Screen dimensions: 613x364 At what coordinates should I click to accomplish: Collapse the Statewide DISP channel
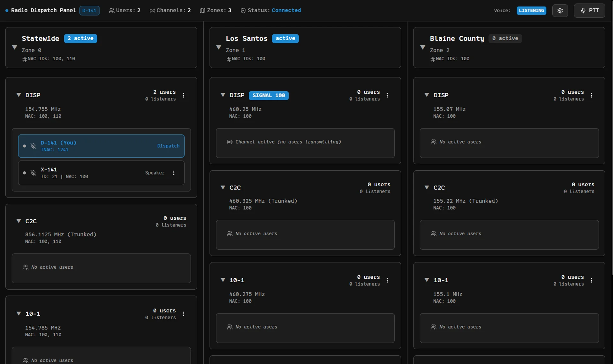click(x=19, y=95)
